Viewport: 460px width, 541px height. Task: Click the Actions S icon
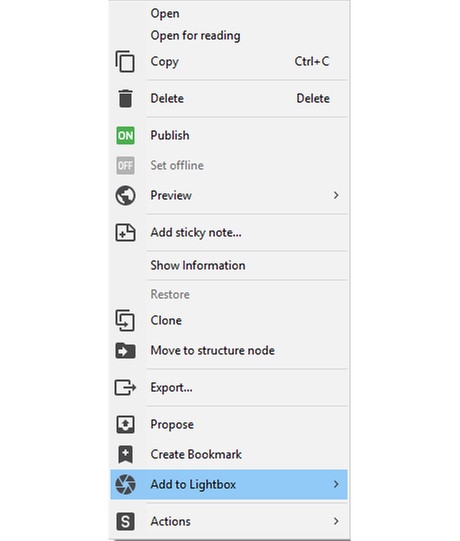click(125, 521)
